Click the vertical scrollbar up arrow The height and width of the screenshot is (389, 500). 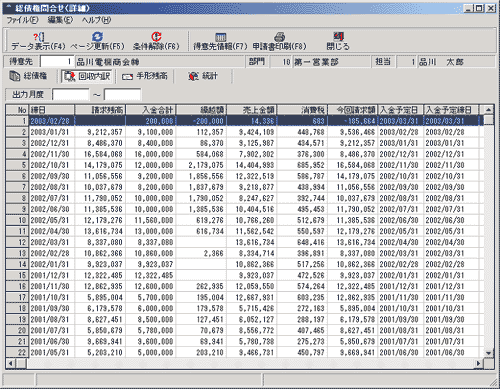pyautogui.click(x=488, y=110)
